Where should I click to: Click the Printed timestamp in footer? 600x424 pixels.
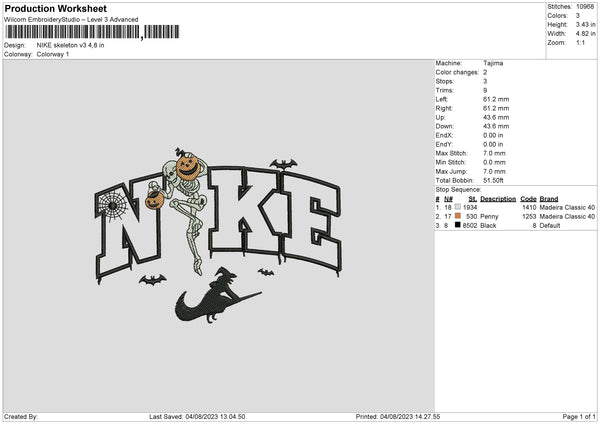point(398,417)
